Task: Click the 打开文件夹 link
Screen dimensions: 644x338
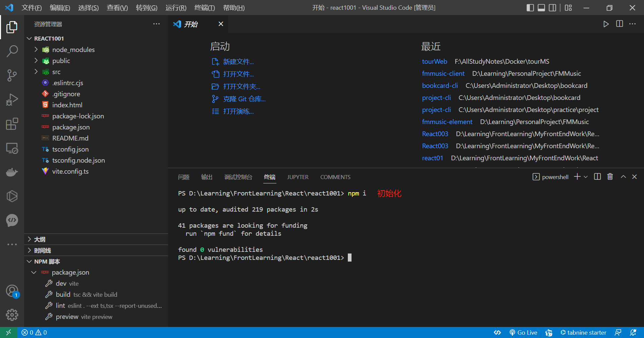Action: [242, 87]
